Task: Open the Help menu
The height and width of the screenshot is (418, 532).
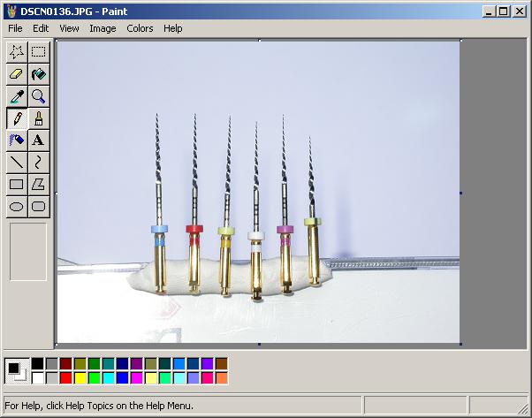Action: click(x=173, y=28)
